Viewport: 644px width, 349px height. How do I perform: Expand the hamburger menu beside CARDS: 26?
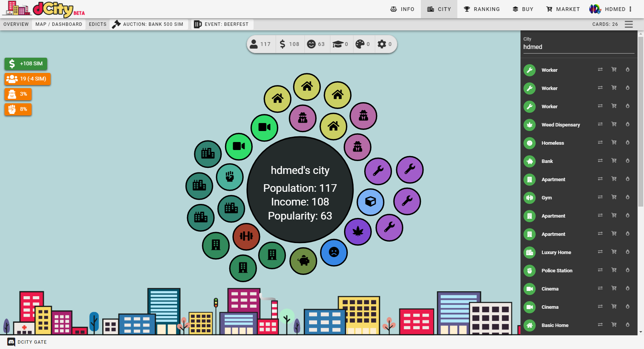629,24
